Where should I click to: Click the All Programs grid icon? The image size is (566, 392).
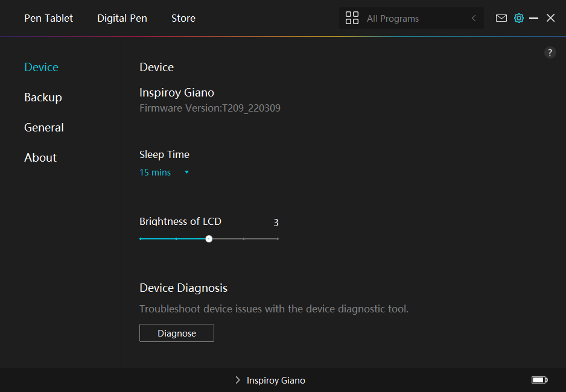(352, 18)
